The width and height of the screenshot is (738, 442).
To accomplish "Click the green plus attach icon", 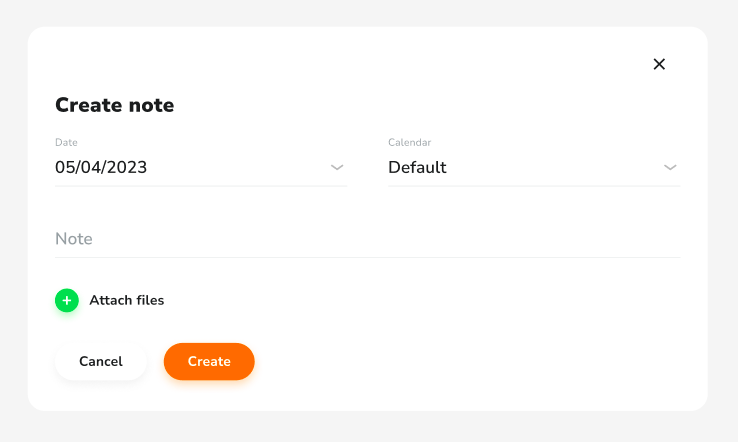I will tap(67, 300).
